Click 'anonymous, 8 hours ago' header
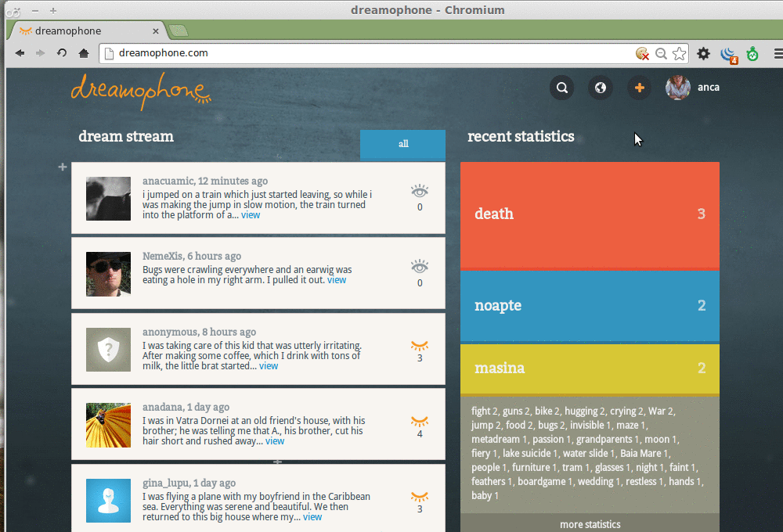The width and height of the screenshot is (783, 532). (199, 332)
